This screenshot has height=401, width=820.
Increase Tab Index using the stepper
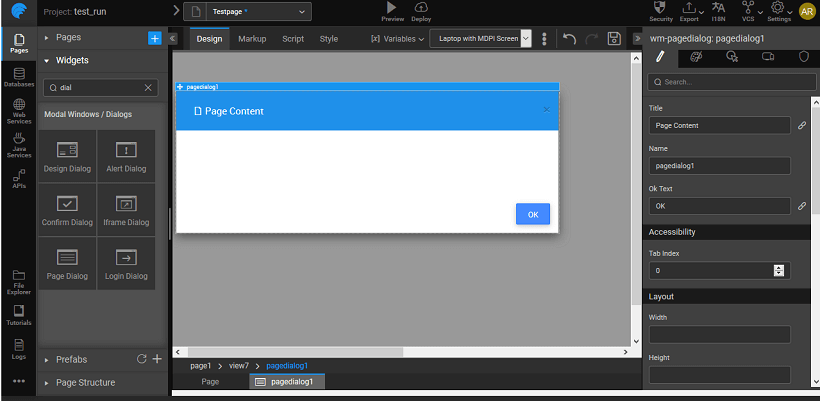(x=779, y=267)
